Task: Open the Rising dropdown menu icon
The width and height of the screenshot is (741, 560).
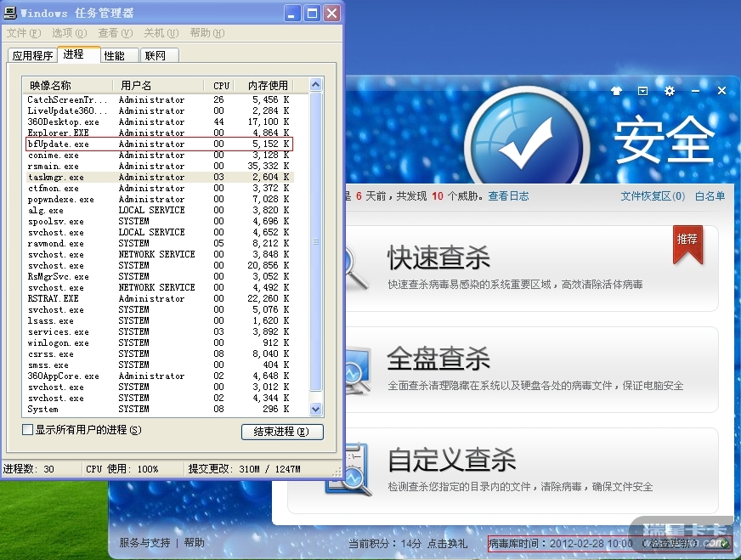Action: [x=642, y=91]
